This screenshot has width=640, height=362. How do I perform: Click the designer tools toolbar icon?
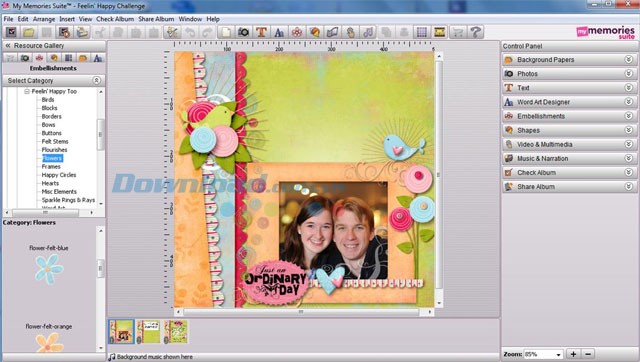172,32
